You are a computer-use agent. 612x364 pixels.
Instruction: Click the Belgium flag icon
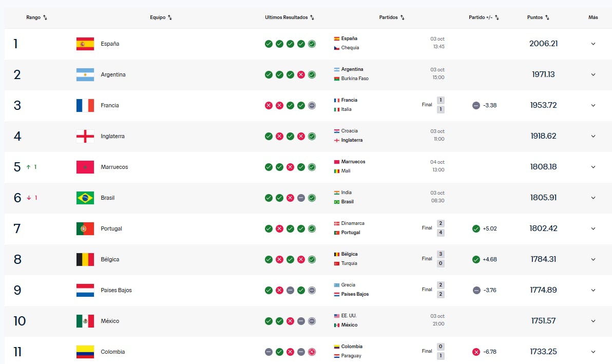[85, 259]
